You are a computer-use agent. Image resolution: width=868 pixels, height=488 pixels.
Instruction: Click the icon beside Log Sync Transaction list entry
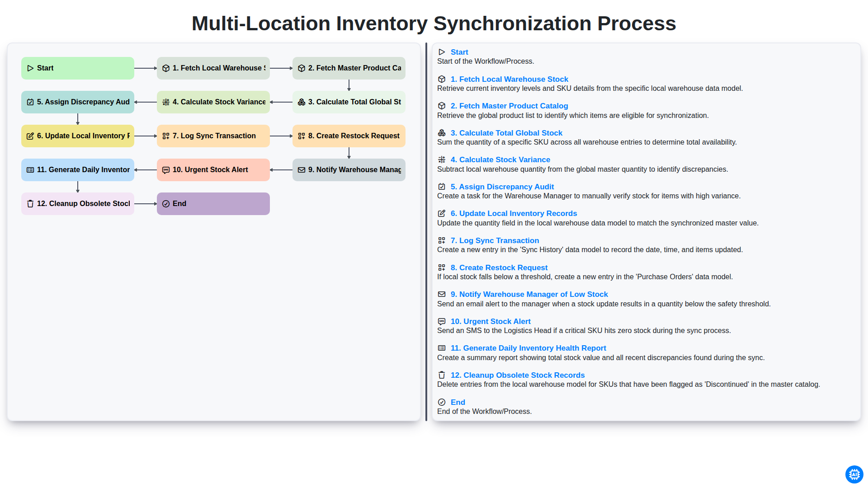click(x=442, y=240)
